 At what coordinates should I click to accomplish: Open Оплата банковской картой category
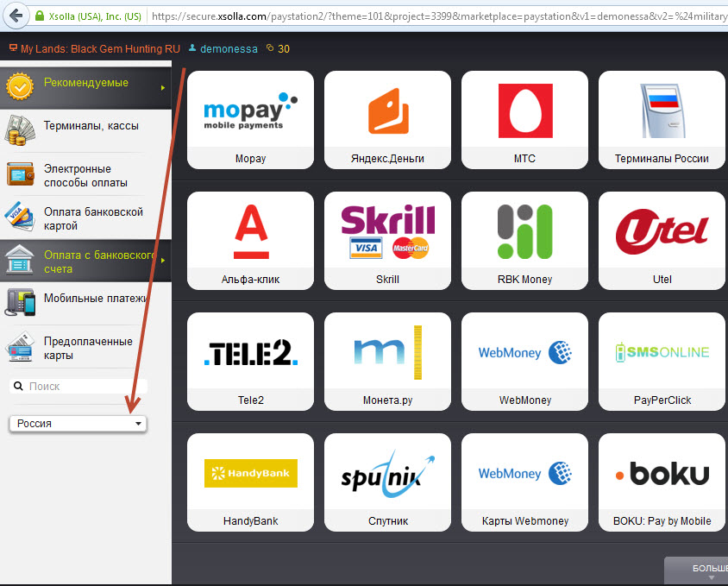pyautogui.click(x=85, y=218)
